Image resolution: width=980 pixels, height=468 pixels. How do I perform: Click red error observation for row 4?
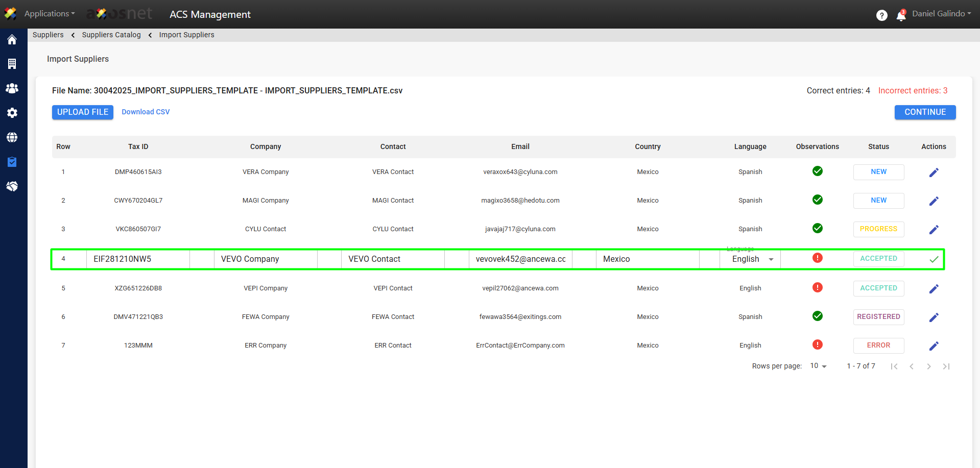pyautogui.click(x=818, y=258)
